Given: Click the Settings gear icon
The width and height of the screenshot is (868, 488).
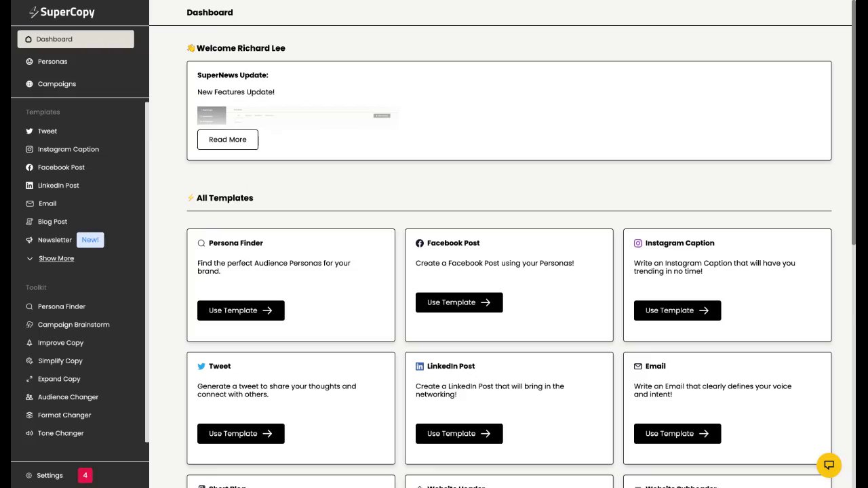Looking at the screenshot, I should click(x=29, y=476).
